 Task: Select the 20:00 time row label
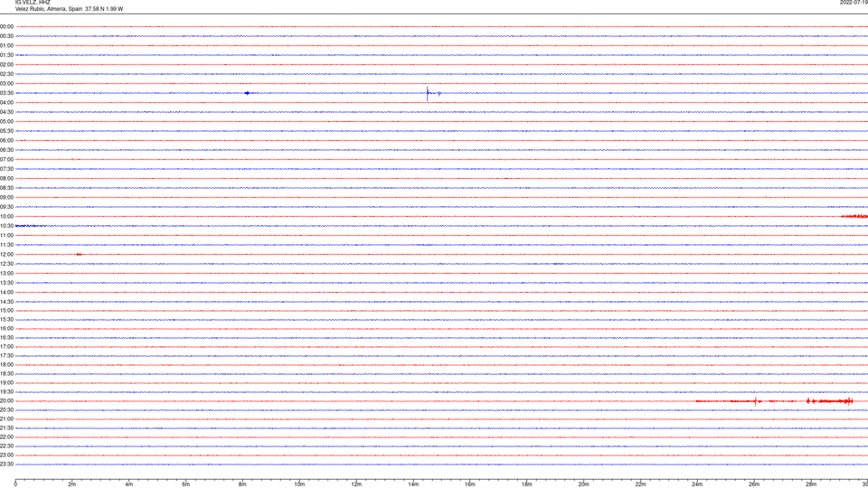(6, 400)
